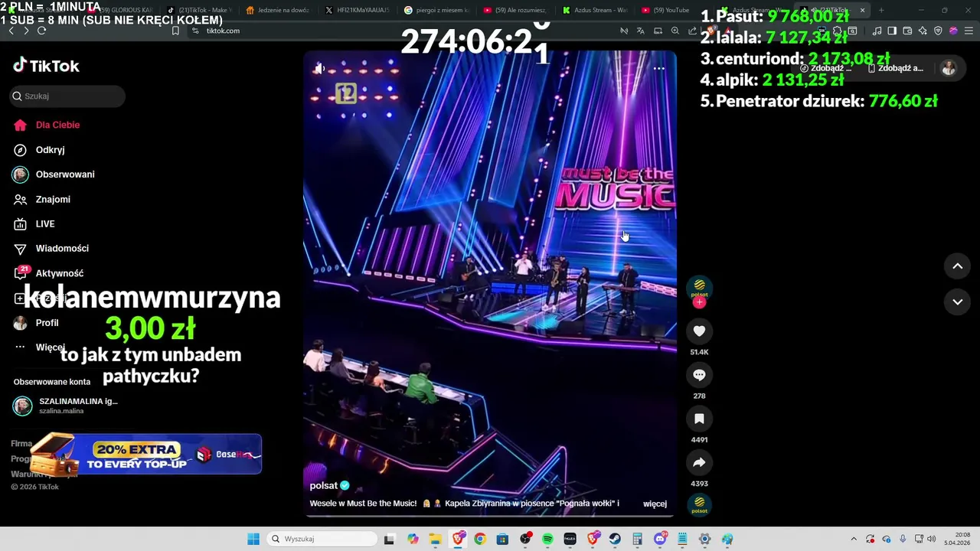This screenshot has width=980, height=551.
Task: Click the first Zdobądź a... button
Action: click(825, 68)
